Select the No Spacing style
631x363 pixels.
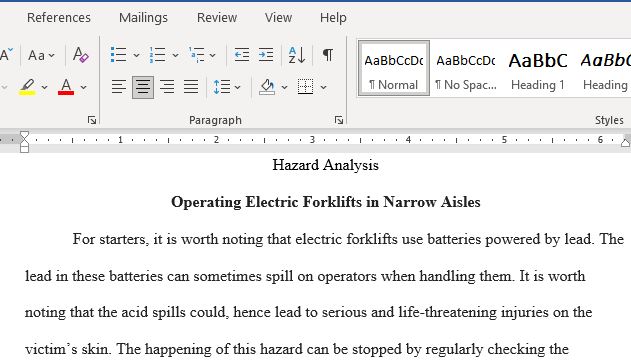click(466, 68)
